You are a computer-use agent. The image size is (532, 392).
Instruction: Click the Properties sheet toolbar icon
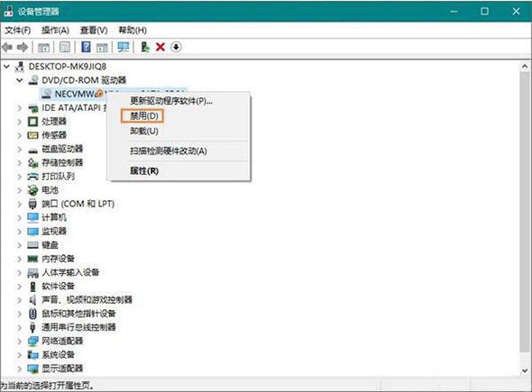coord(64,47)
